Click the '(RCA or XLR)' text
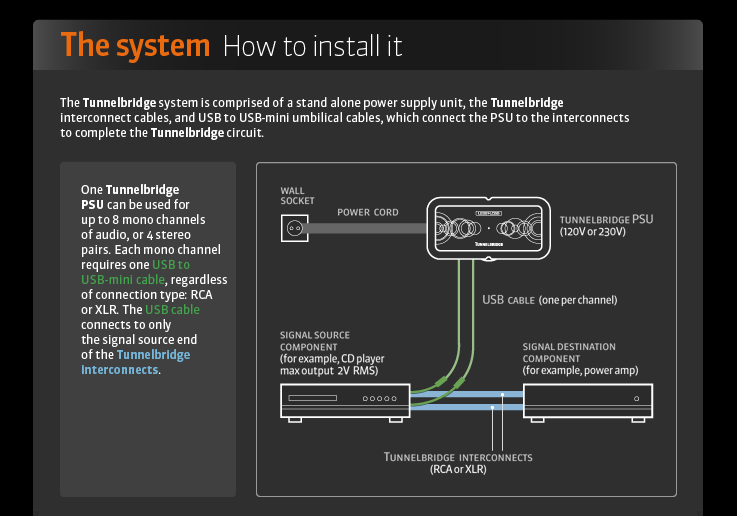The height and width of the screenshot is (516, 737). coord(458,469)
